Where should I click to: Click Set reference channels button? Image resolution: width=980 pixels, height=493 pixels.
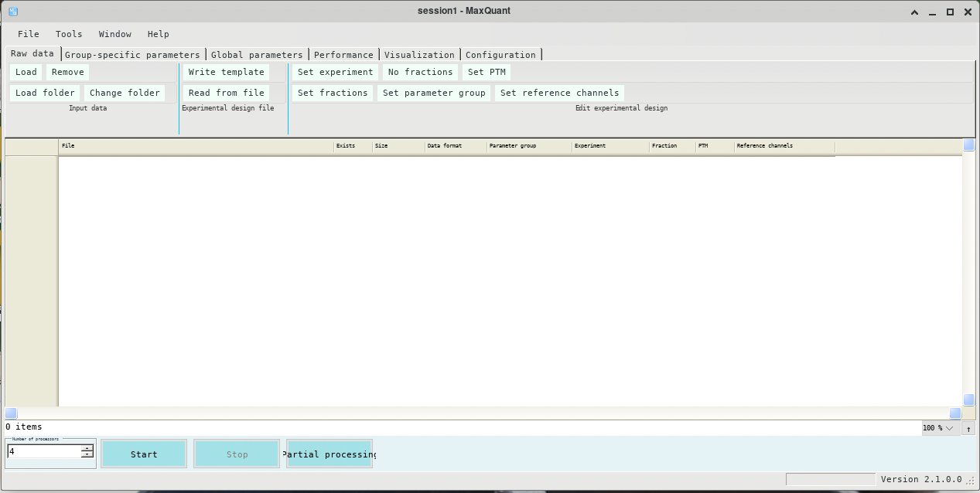560,93
